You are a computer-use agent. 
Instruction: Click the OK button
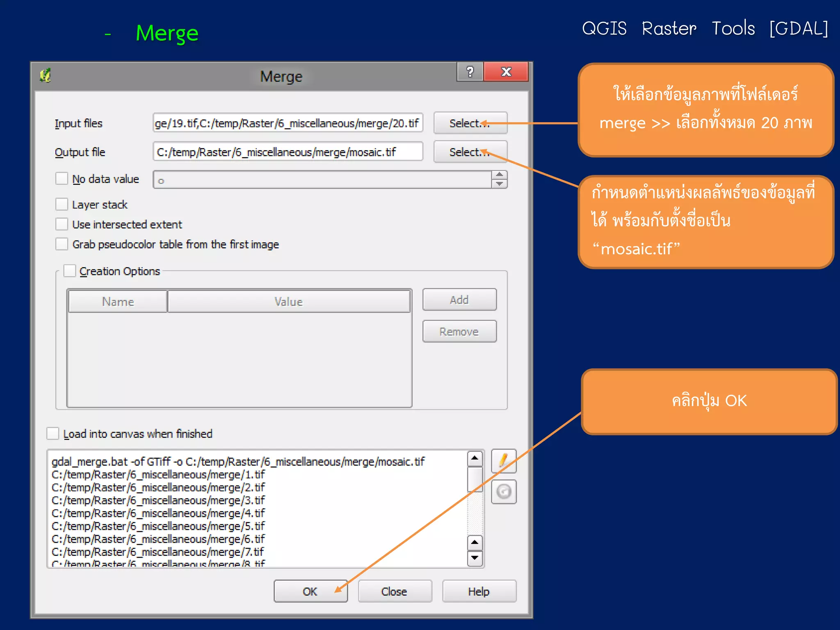tap(310, 591)
